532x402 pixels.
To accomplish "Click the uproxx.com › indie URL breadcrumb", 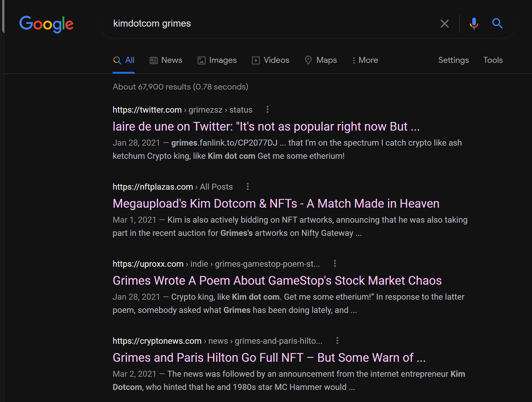I will pos(216,264).
